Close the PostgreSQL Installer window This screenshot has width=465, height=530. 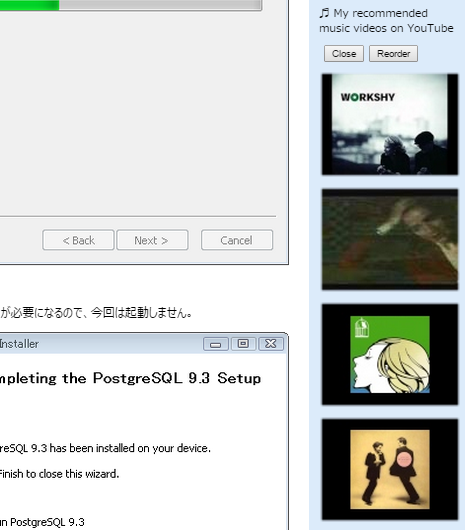271,344
